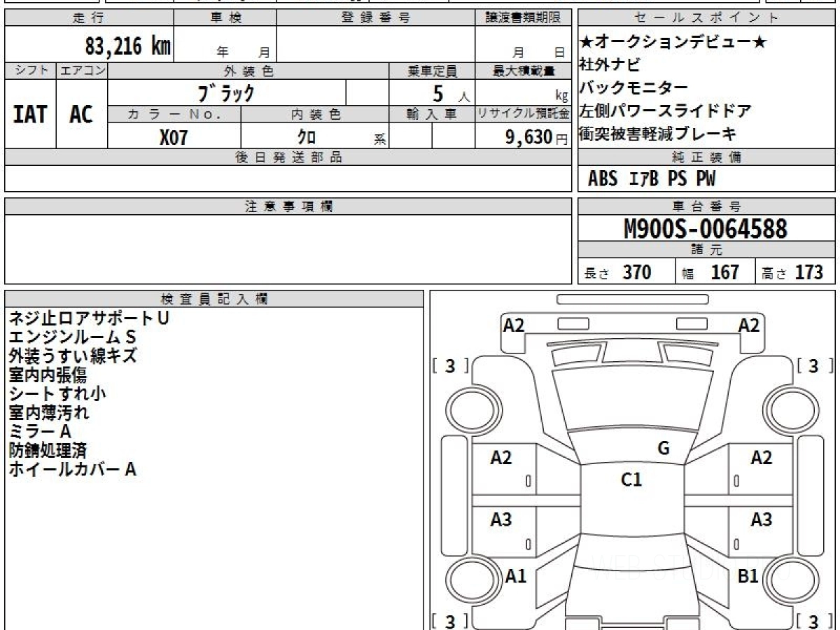Click the note 外装うすい線キズ
Image resolution: width=840 pixels, height=630 pixels.
click(73, 356)
